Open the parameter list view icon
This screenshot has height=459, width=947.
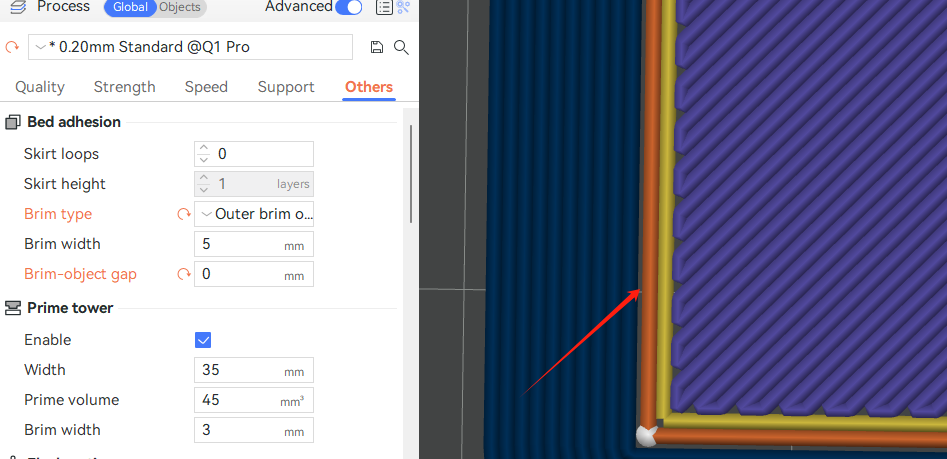coord(383,8)
